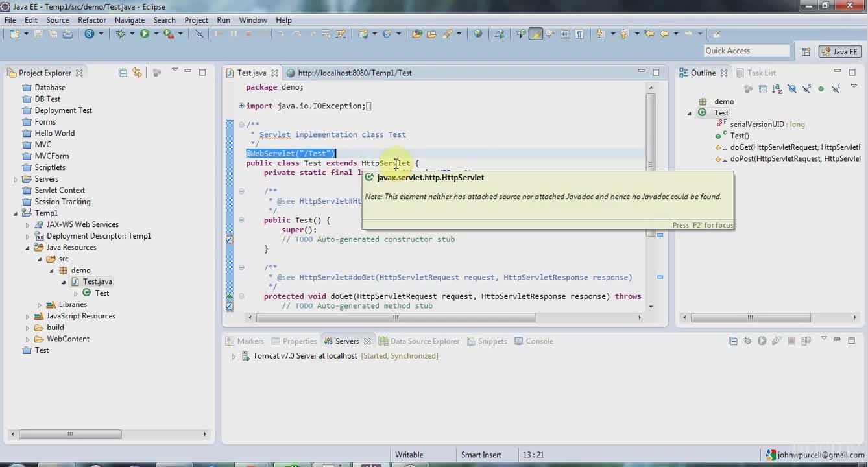868x467 pixels.
Task: Expand the Libraries node
Action: tap(40, 305)
